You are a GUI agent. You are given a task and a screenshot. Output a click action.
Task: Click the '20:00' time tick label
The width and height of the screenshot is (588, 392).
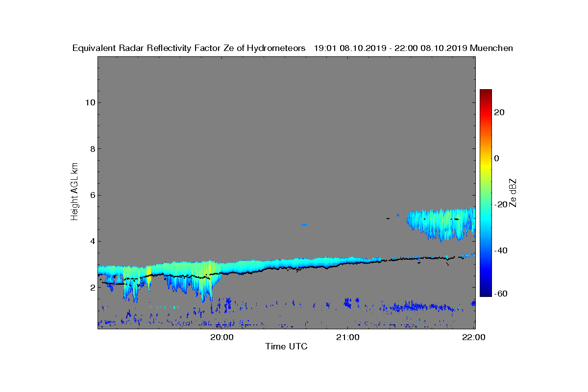(222, 337)
